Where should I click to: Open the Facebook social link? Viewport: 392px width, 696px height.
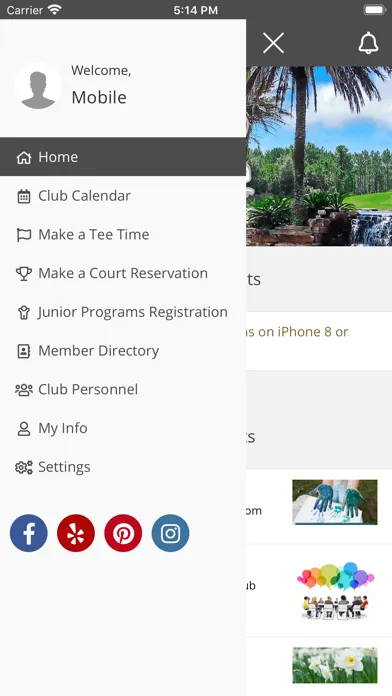pos(29,533)
